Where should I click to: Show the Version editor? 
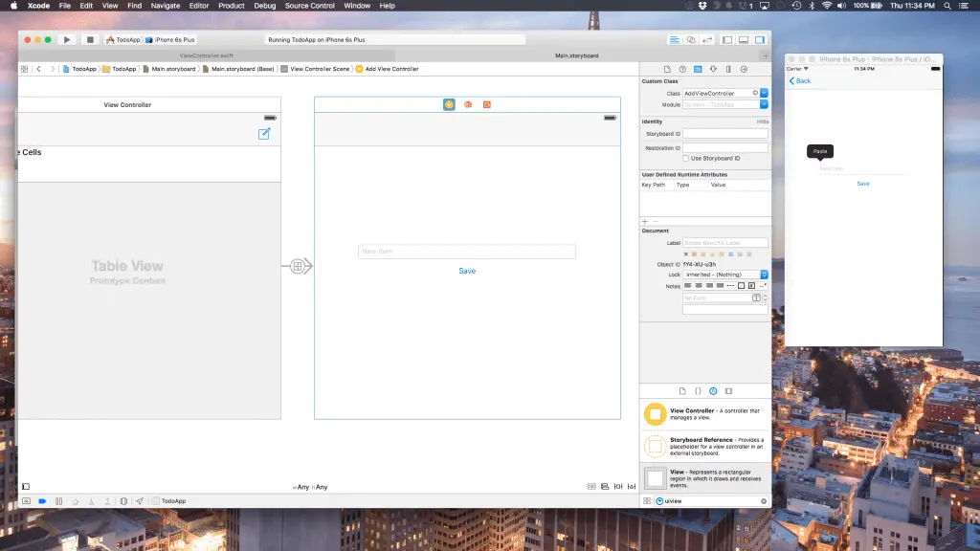point(707,39)
